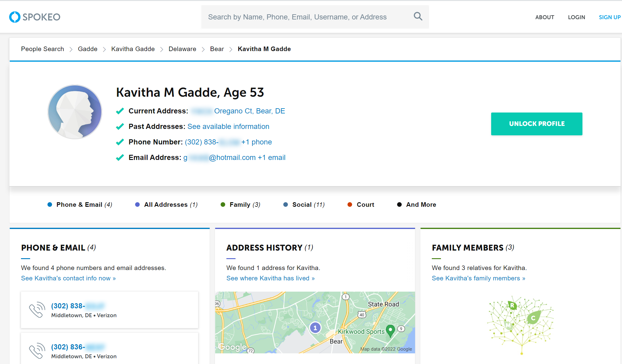Click See available information link
This screenshot has width=622, height=364.
click(x=228, y=127)
